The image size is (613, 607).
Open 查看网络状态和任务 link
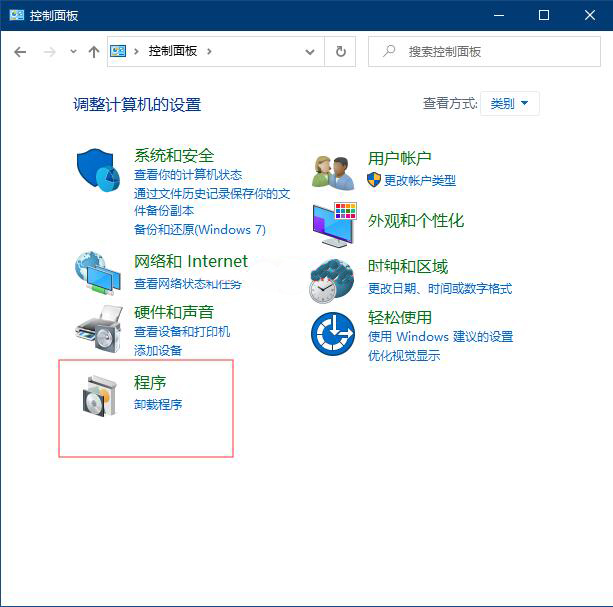pos(188,284)
